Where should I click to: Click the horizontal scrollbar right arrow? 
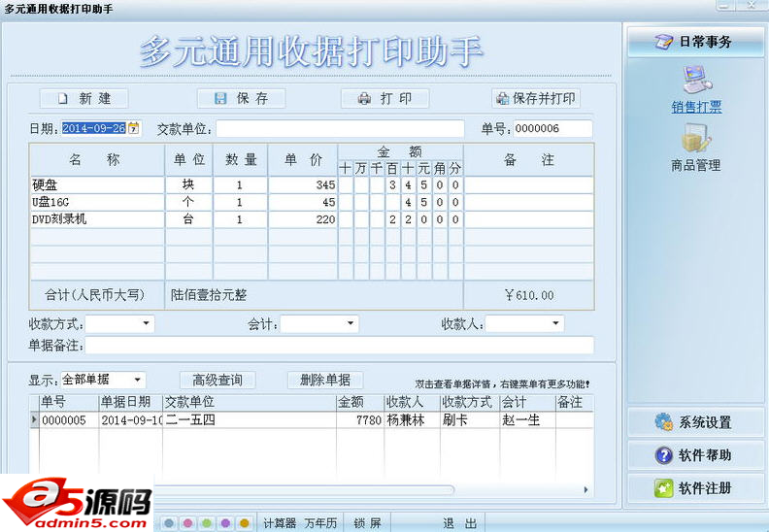coord(586,490)
